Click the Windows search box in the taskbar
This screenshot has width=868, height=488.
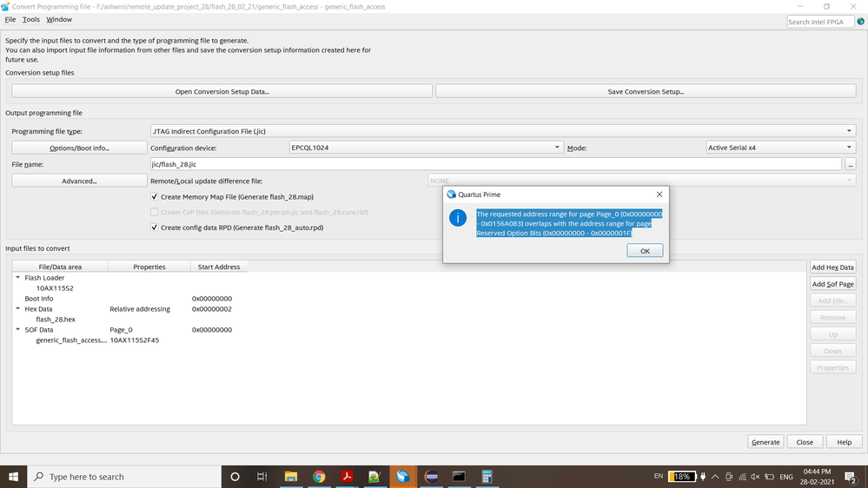pos(124,477)
